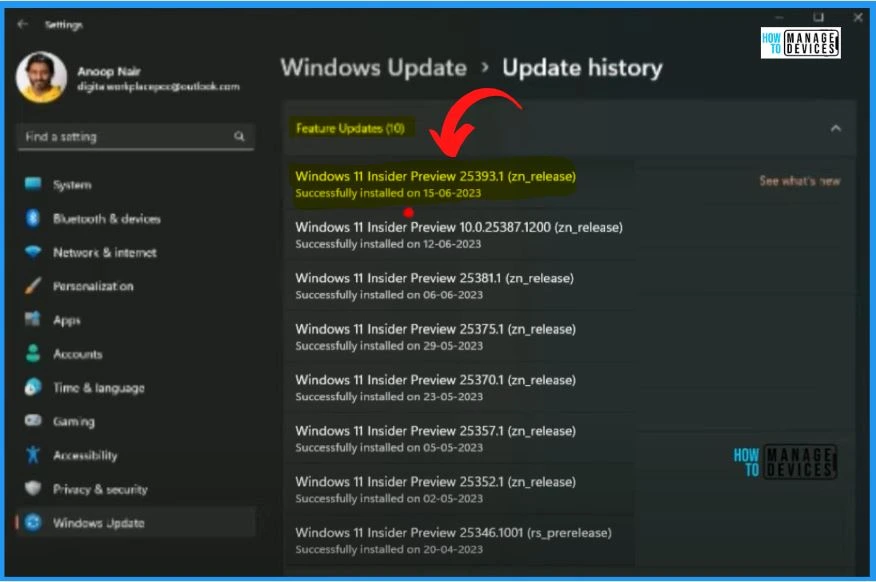Click the Accessibility figure icon
Viewport: 876px width, 582px height.
[x=33, y=455]
